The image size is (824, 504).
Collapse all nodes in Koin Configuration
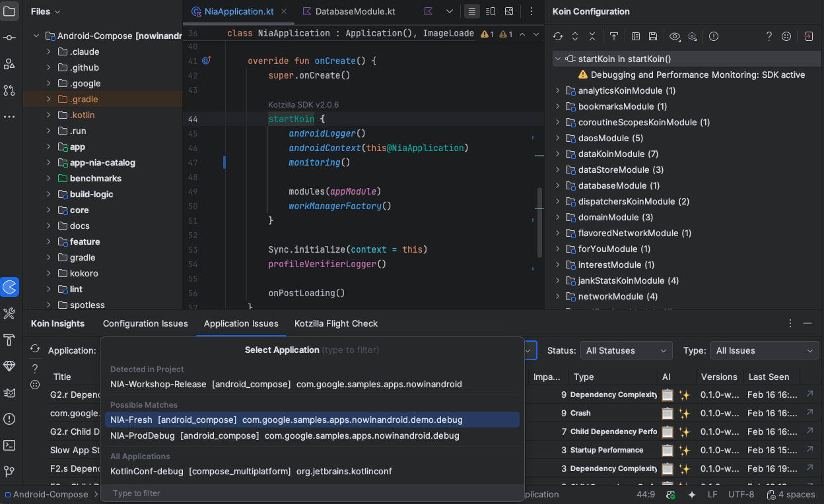coord(592,37)
